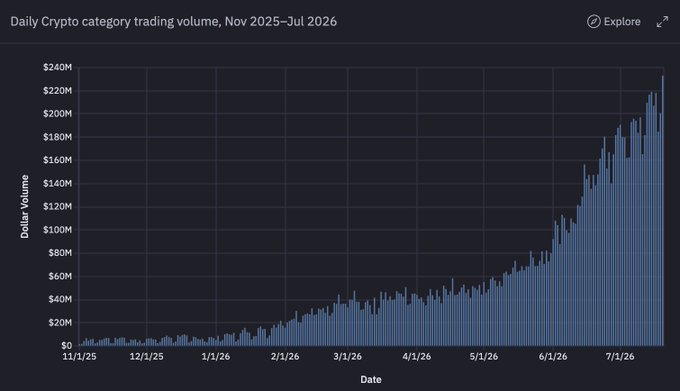This screenshot has height=391, width=680.
Task: Click the 5/1/26 date label
Action: click(x=484, y=357)
